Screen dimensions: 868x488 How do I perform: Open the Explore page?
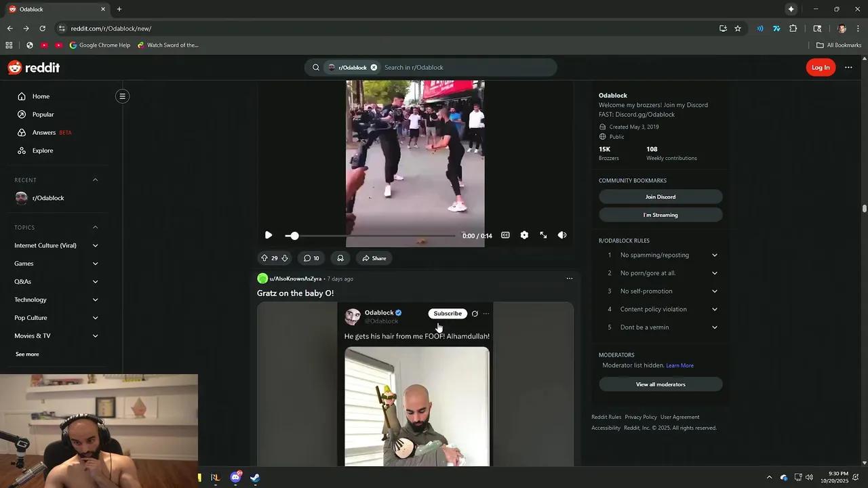tap(42, 150)
